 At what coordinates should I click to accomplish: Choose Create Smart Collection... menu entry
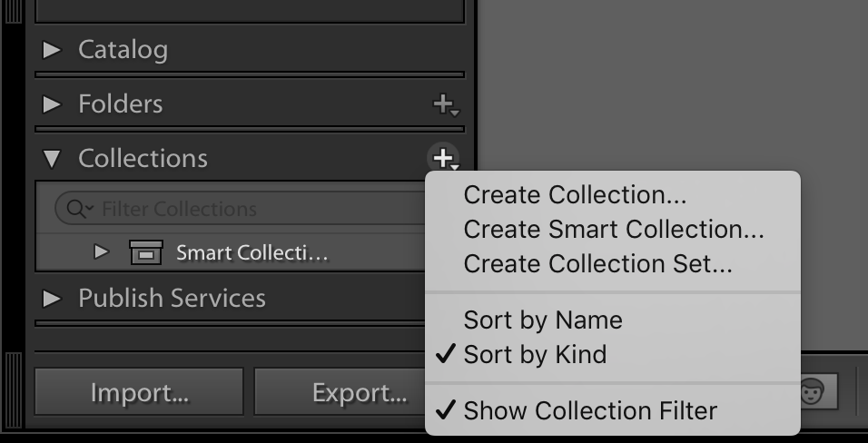point(612,230)
